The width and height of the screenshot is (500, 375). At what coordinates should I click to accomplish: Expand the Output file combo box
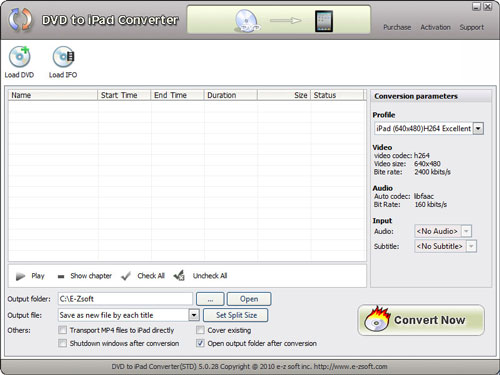point(194,315)
